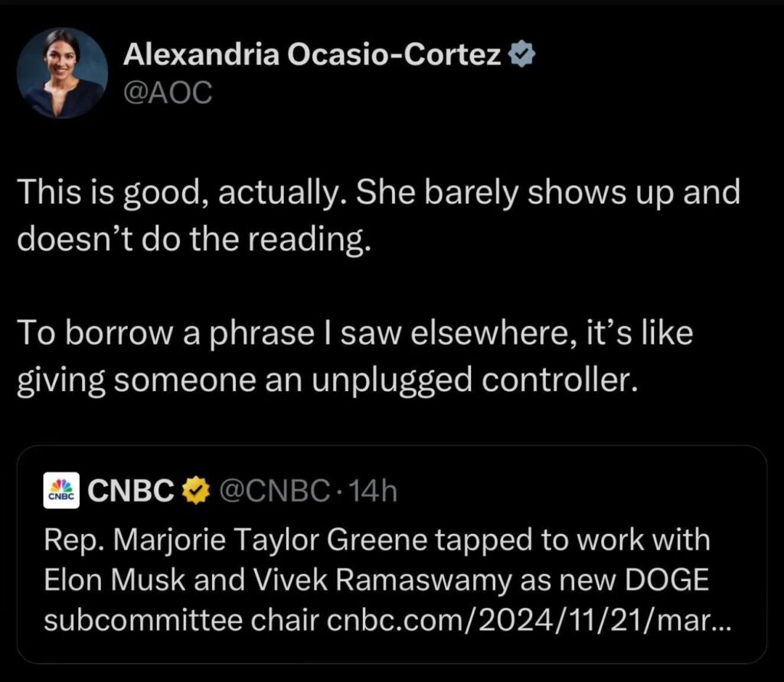The width and height of the screenshot is (784, 682).
Task: Click the 14h timestamp on the quoted post
Action: click(371, 491)
